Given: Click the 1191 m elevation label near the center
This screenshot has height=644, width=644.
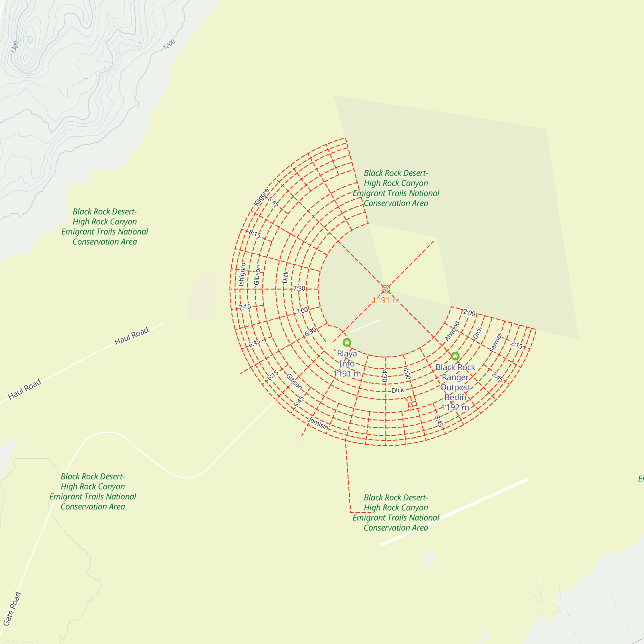Looking at the screenshot, I should click(385, 301).
